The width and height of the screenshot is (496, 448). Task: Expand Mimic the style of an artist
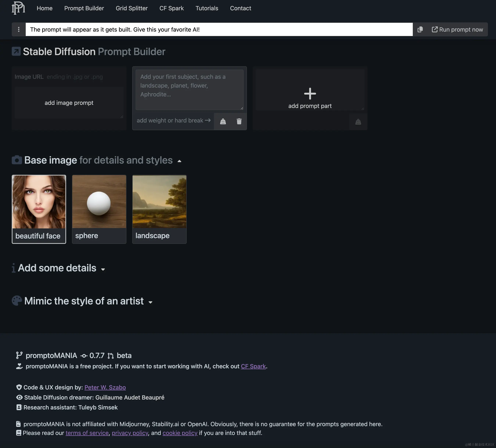tap(150, 302)
